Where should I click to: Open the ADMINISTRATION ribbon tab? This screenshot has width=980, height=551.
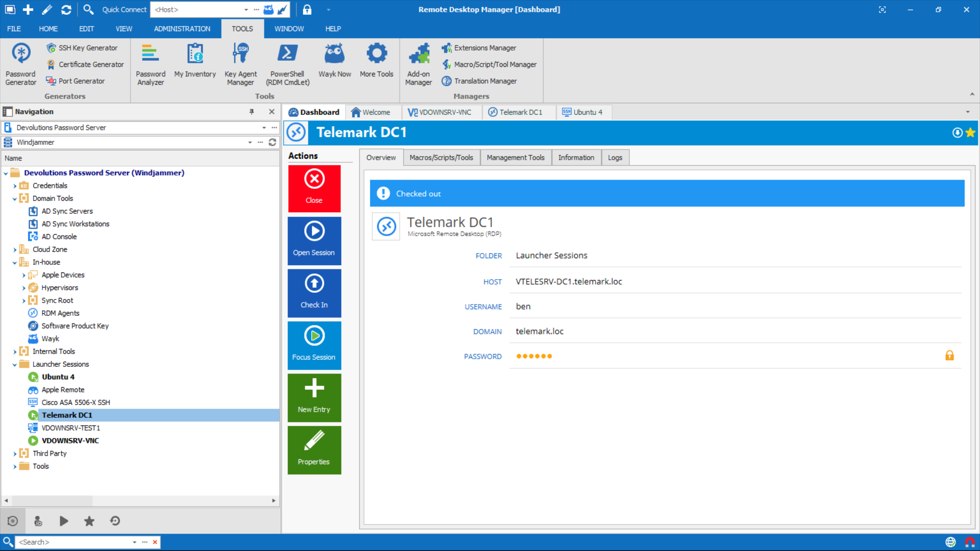pyautogui.click(x=182, y=29)
